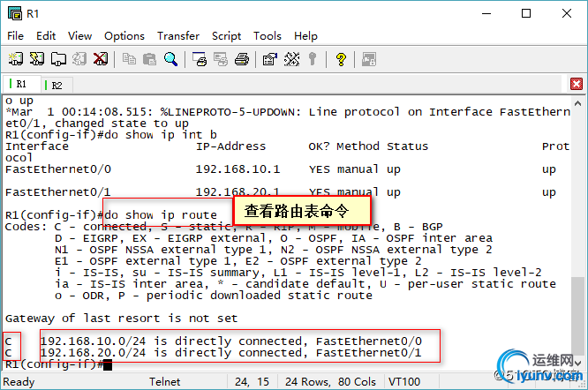
Task: Click the grayed Reconnect icon
Action: pyautogui.click(x=79, y=59)
